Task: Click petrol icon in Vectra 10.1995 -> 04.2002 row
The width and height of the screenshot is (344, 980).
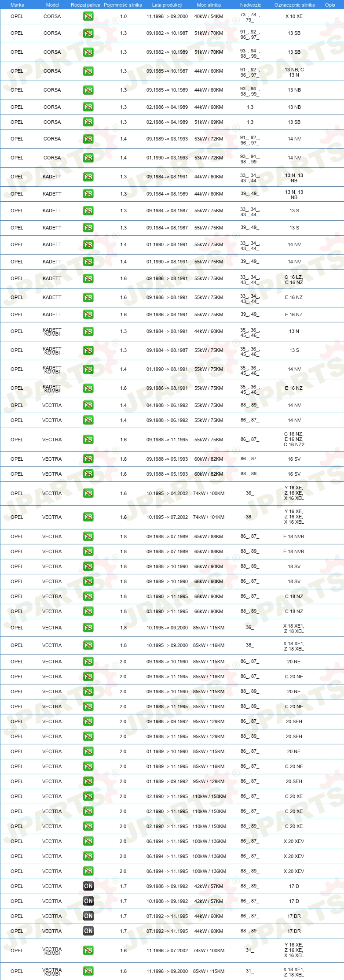Action: pos(88,493)
